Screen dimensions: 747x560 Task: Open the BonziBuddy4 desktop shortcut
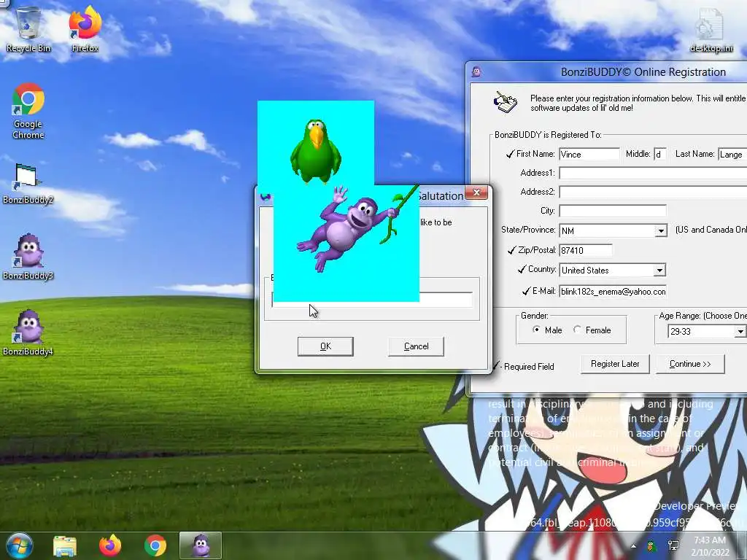coord(28,333)
